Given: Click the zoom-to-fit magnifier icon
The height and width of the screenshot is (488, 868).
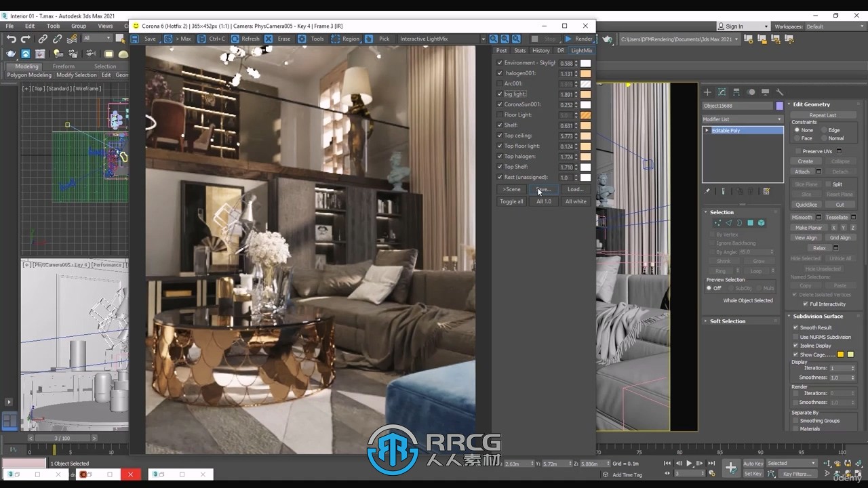Looking at the screenshot, I should tap(516, 39).
